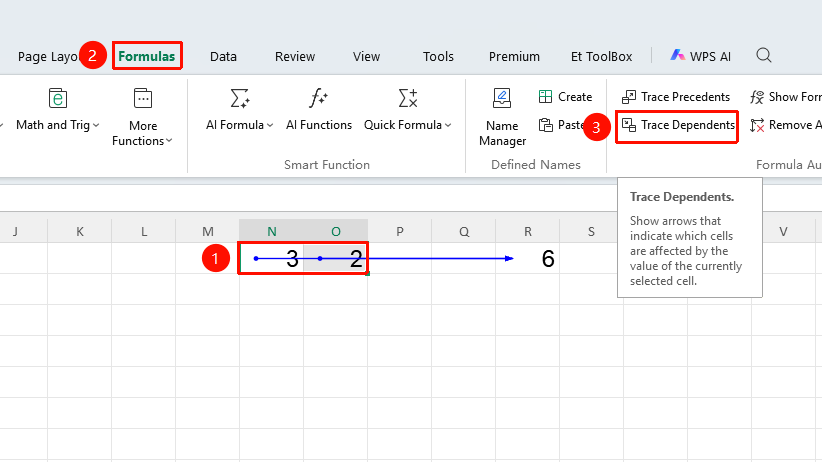Switch to the Data tab
The height and width of the screenshot is (462, 822).
223,56
